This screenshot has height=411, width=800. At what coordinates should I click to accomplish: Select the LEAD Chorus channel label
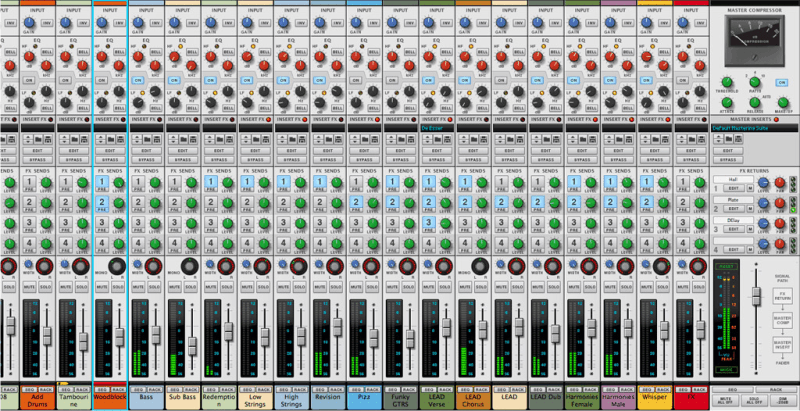[x=473, y=401]
